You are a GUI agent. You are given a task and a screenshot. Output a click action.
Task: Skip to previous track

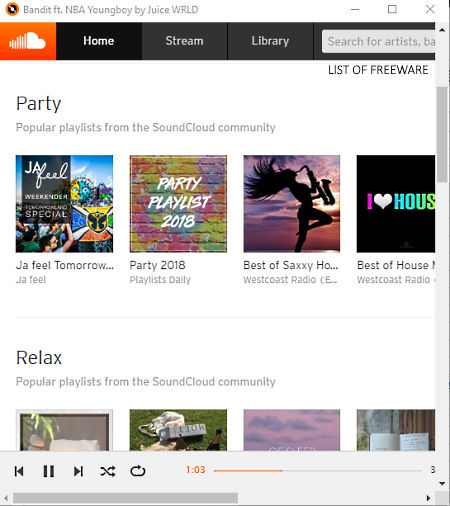19,471
